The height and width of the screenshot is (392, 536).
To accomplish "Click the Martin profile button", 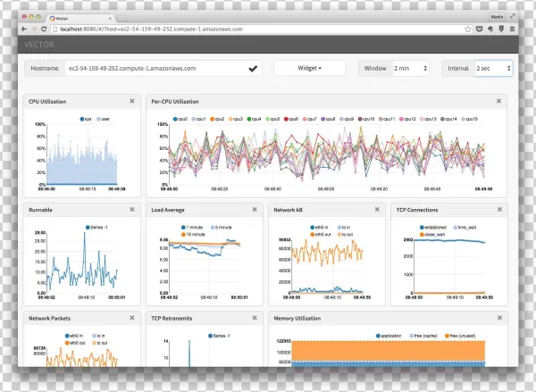I will point(497,16).
